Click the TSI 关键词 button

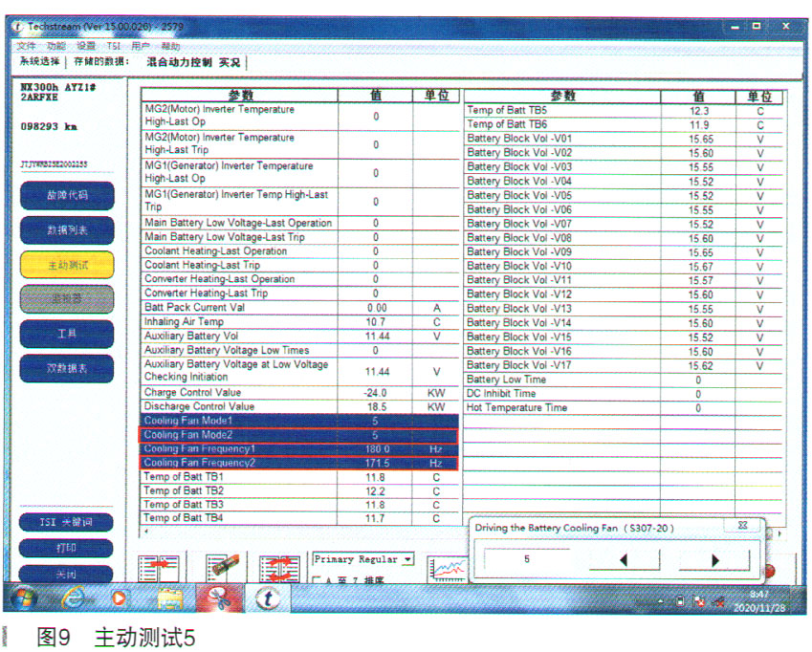coord(66,522)
